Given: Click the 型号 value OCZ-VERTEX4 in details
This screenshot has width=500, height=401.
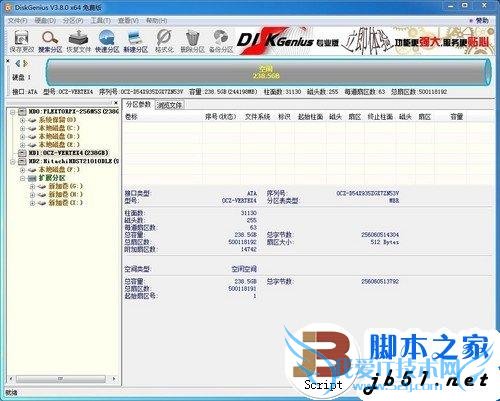Looking at the screenshot, I should tap(239, 201).
